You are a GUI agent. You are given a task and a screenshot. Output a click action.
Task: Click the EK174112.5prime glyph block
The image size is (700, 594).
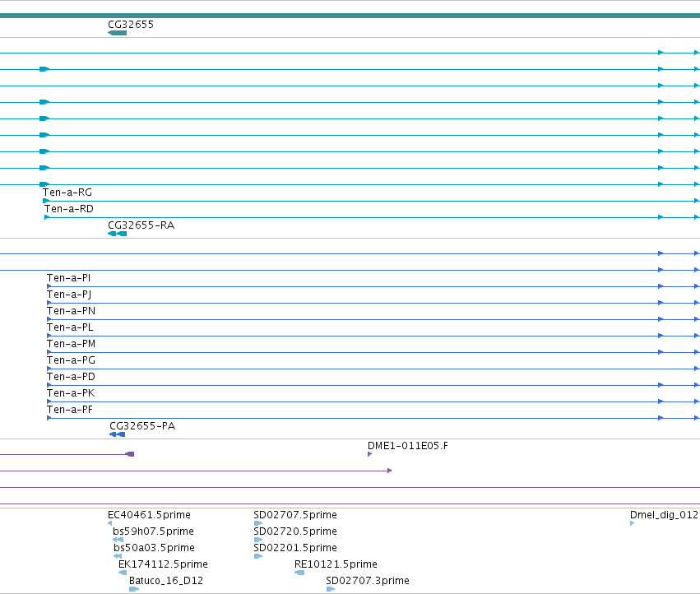123,573
